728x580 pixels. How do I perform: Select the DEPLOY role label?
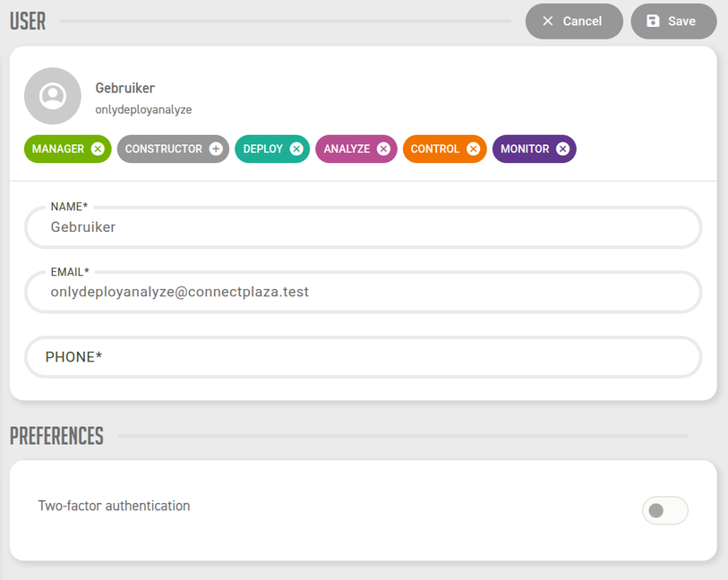pos(262,149)
